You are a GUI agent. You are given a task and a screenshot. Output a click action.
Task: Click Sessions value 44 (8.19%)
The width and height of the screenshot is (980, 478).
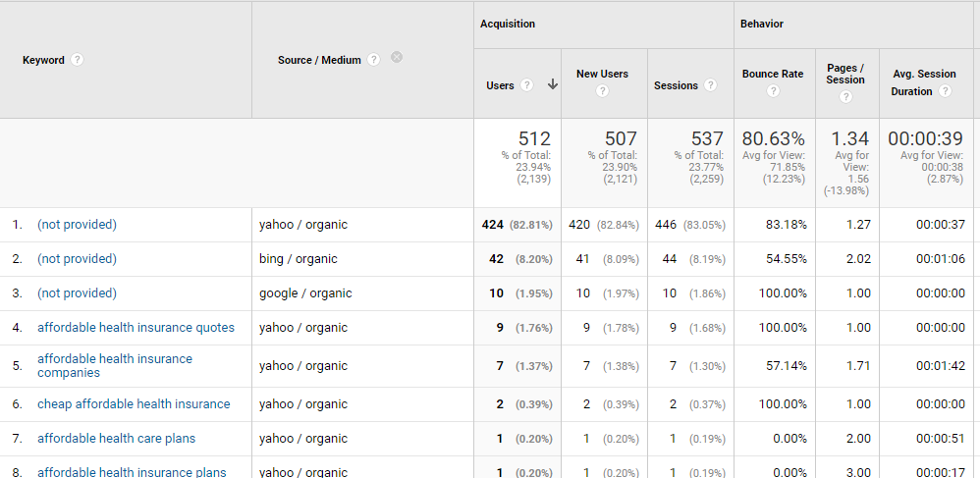[x=693, y=259]
